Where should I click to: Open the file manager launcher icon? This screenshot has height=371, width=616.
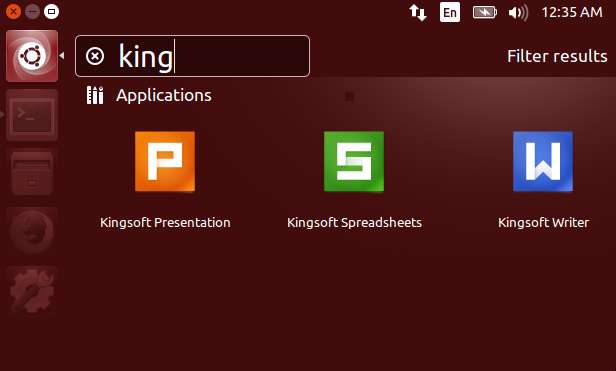click(32, 174)
